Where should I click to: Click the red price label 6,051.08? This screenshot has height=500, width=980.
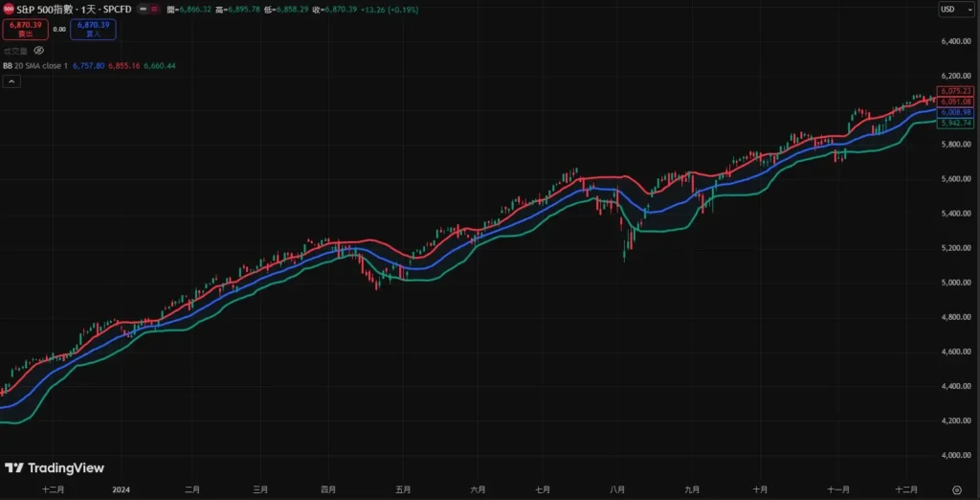coord(955,102)
